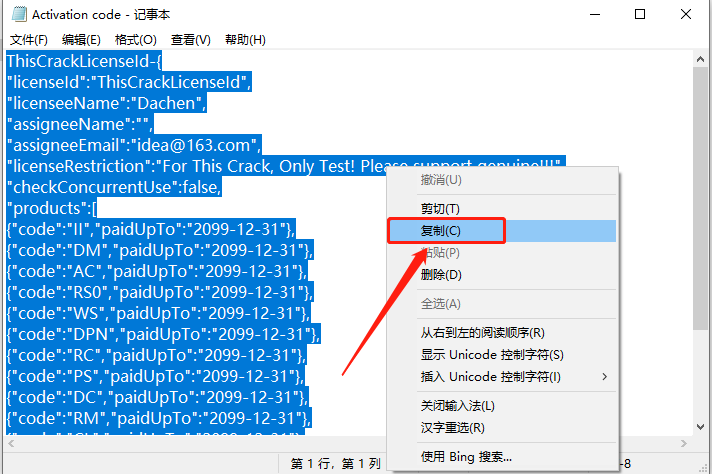The height and width of the screenshot is (474, 712).
Task: Click the disabled 撤消(U) entry
Action: coord(503,180)
